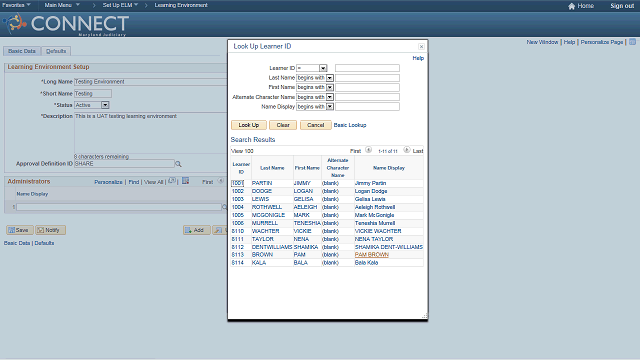Click the Look Up button

point(249,125)
